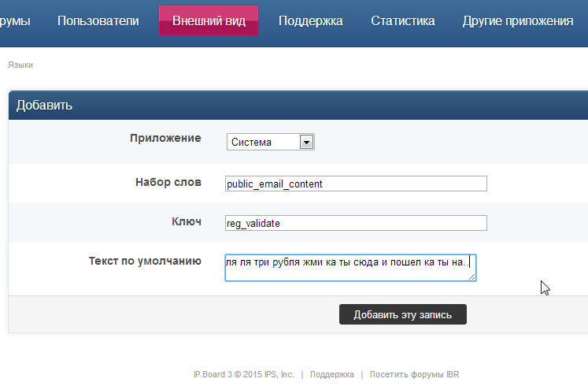Click the Набор слов label

point(168,182)
